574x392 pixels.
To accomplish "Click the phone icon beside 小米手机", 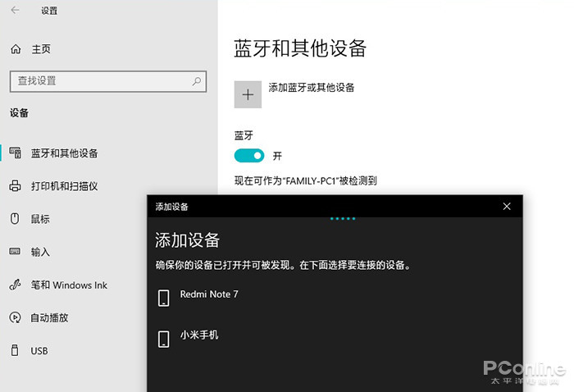I will pyautogui.click(x=164, y=339).
